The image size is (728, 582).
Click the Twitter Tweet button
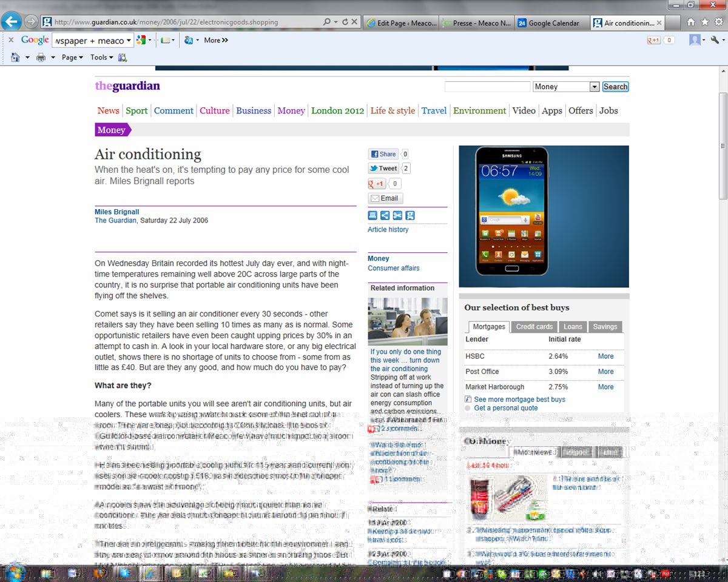pyautogui.click(x=383, y=169)
